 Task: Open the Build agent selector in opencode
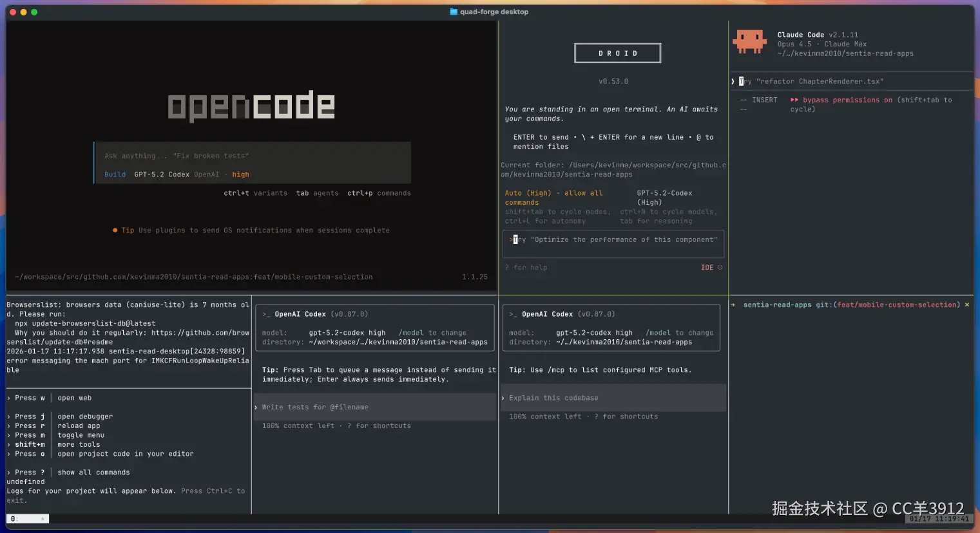point(115,174)
